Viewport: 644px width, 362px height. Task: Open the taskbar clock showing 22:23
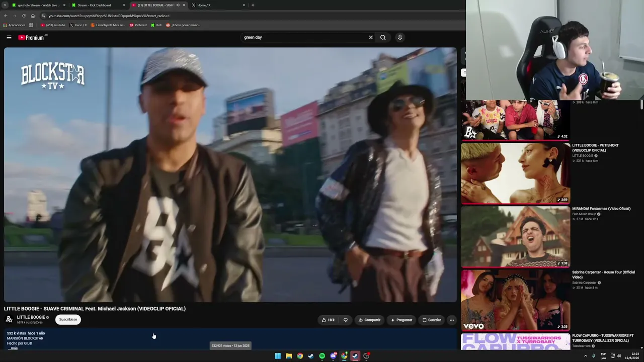click(x=633, y=356)
